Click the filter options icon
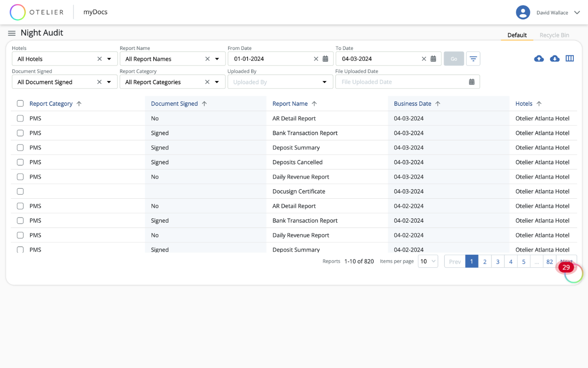 473,59
